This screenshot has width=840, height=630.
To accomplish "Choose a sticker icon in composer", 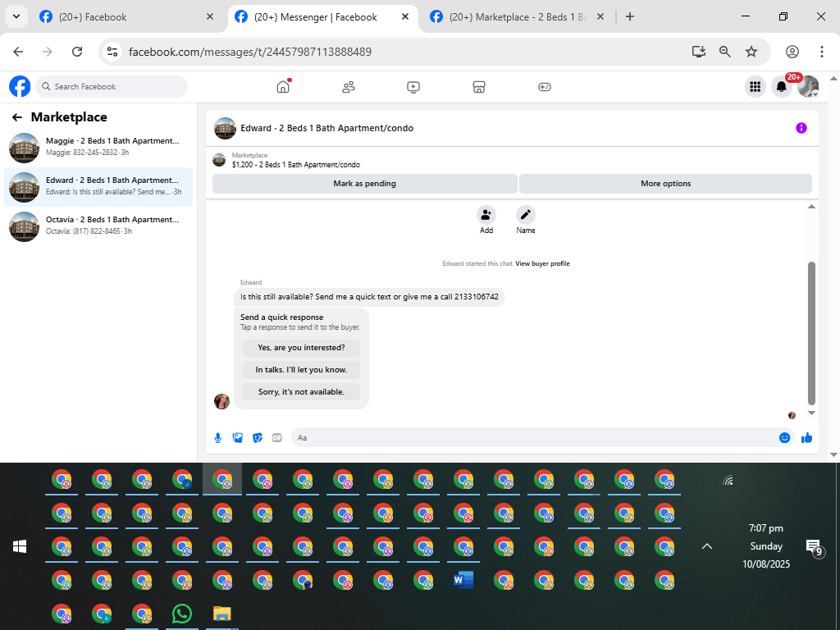I will coord(258,438).
